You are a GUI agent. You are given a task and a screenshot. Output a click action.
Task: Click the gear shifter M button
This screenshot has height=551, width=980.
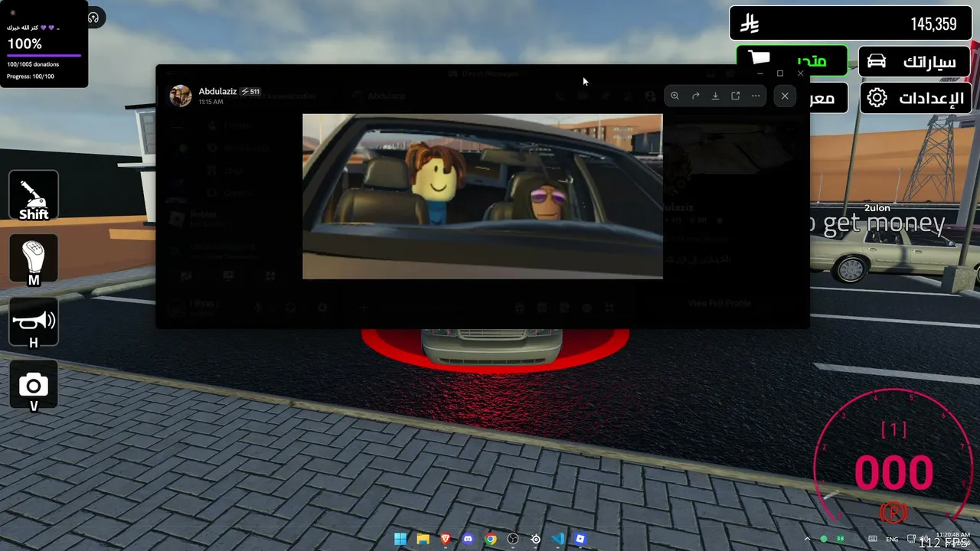34,260
